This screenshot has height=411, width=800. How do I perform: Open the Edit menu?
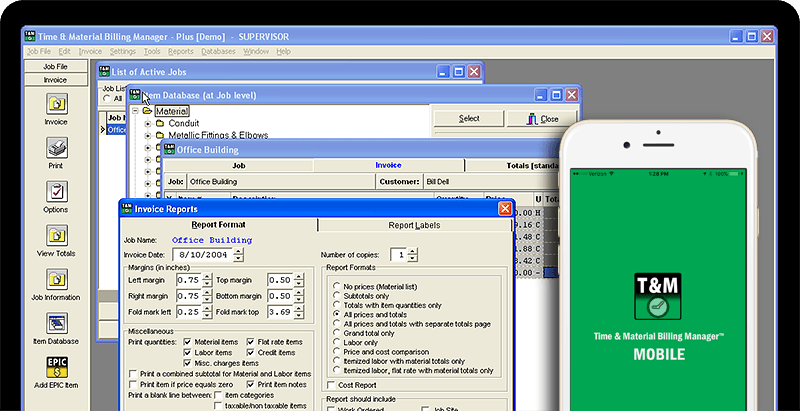click(x=64, y=52)
